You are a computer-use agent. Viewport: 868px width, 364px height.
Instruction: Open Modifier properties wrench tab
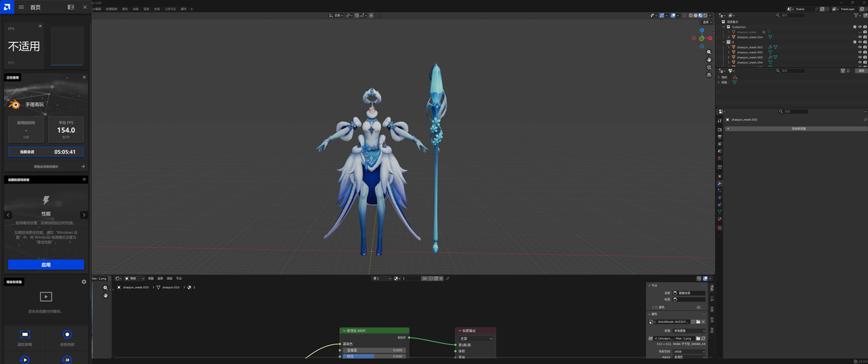coord(719,184)
